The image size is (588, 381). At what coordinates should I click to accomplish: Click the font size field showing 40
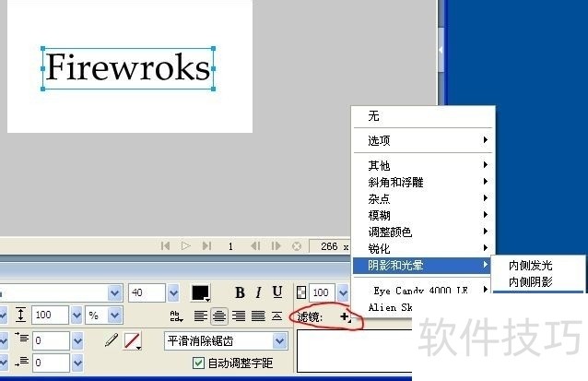pyautogui.click(x=147, y=292)
